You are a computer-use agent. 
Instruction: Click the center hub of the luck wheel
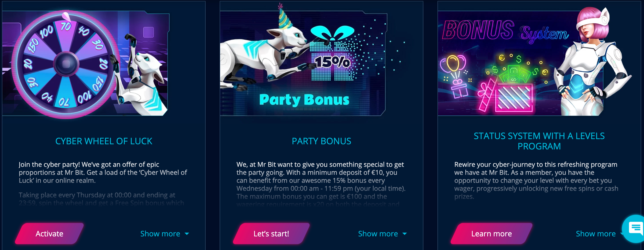pos(66,64)
